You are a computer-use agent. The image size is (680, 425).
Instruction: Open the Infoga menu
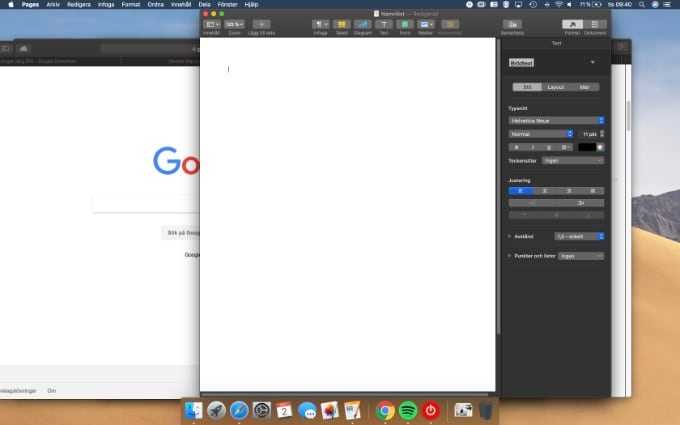pos(106,4)
